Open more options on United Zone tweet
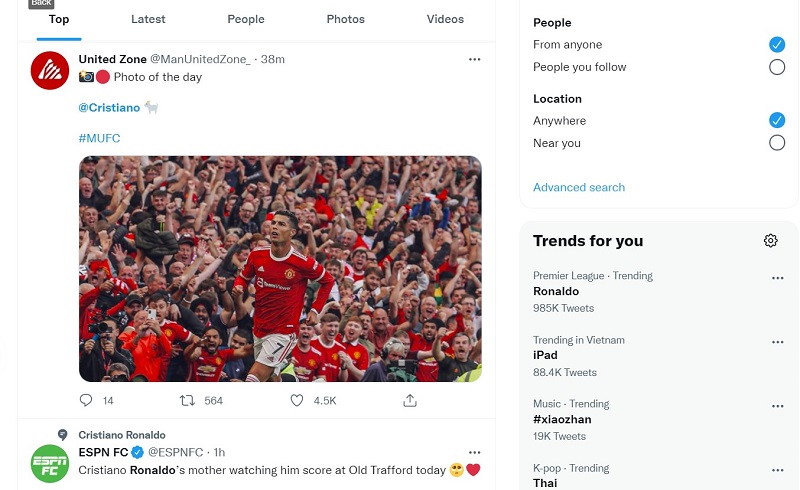The height and width of the screenshot is (490, 800). pyautogui.click(x=474, y=59)
